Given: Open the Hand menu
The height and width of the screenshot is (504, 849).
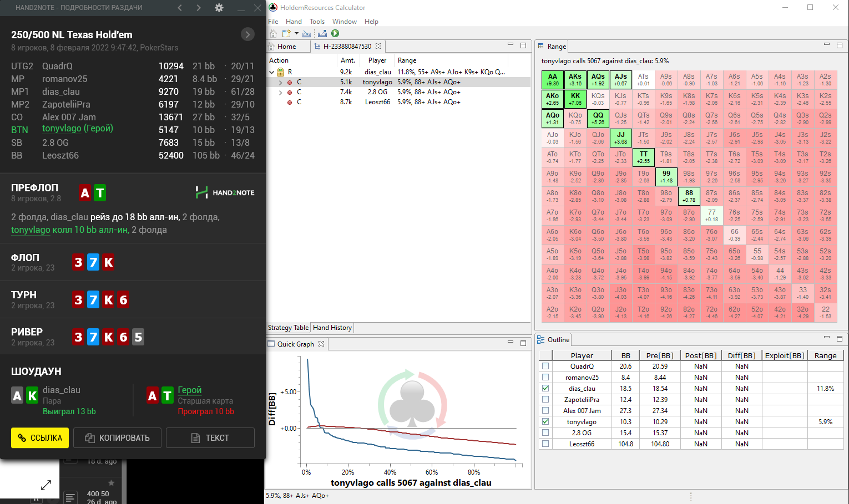Looking at the screenshot, I should (x=294, y=22).
